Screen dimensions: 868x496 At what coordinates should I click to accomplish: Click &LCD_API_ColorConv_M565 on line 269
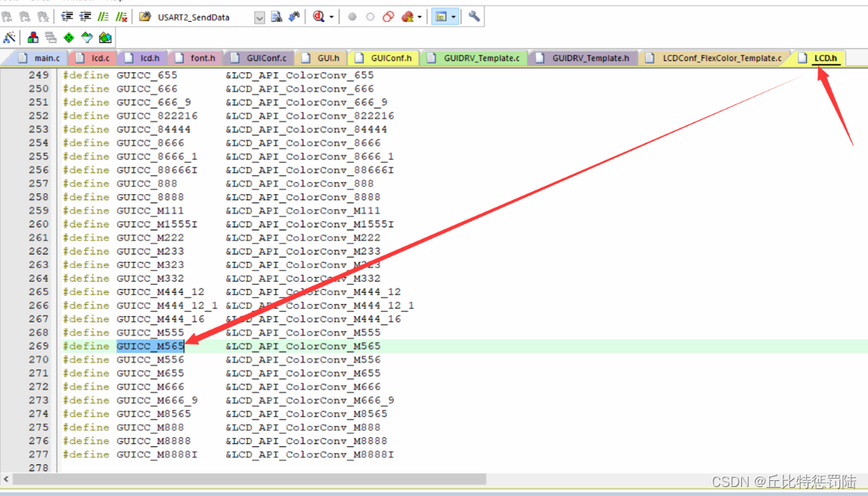(x=303, y=346)
